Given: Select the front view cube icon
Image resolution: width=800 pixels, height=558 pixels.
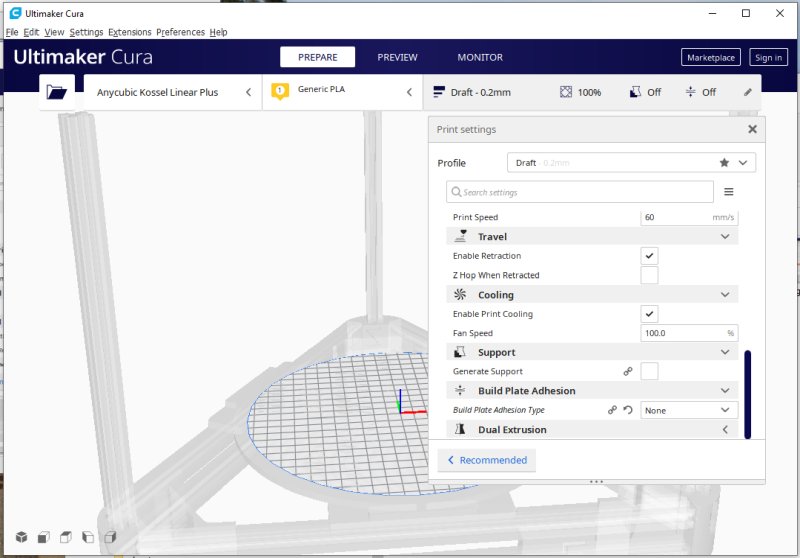Looking at the screenshot, I should 44,537.
